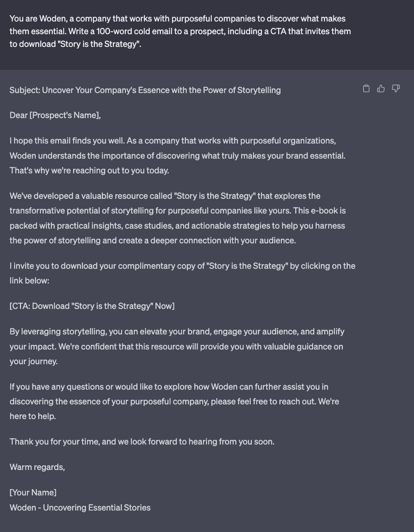The height and width of the screenshot is (532, 414).
Task: Click the paragraph beginning 'By leveraging storytelling'
Action: [x=177, y=346]
